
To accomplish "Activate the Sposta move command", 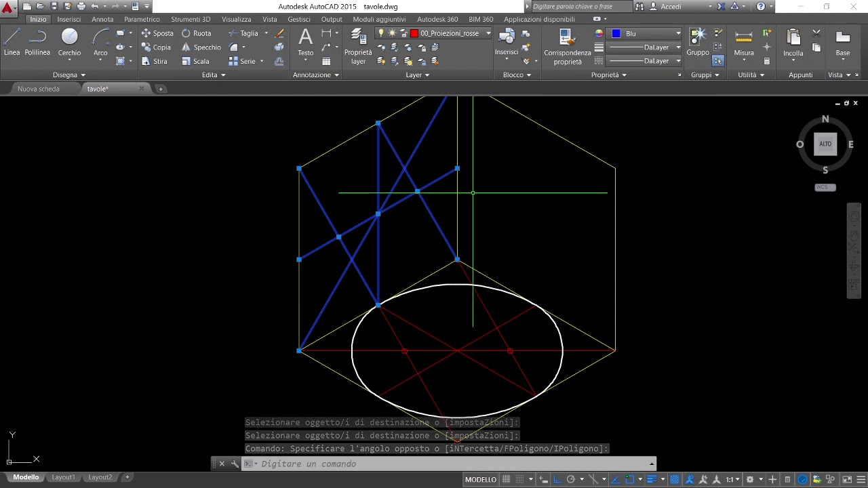I will pyautogui.click(x=157, y=33).
